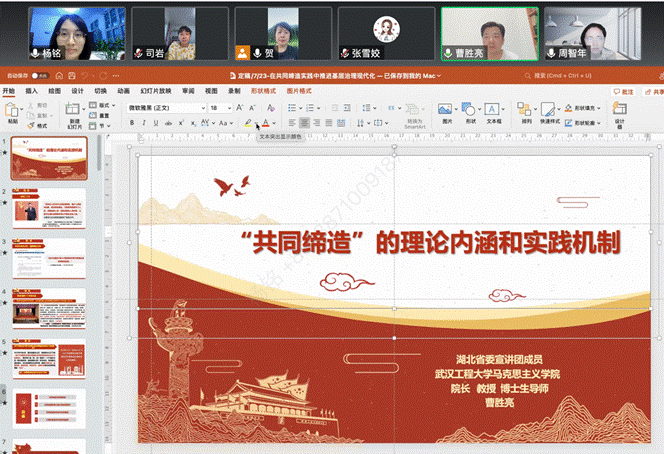Click Convert to SmartArt icon
Image resolution: width=664 pixels, height=454 pixels.
412,109
